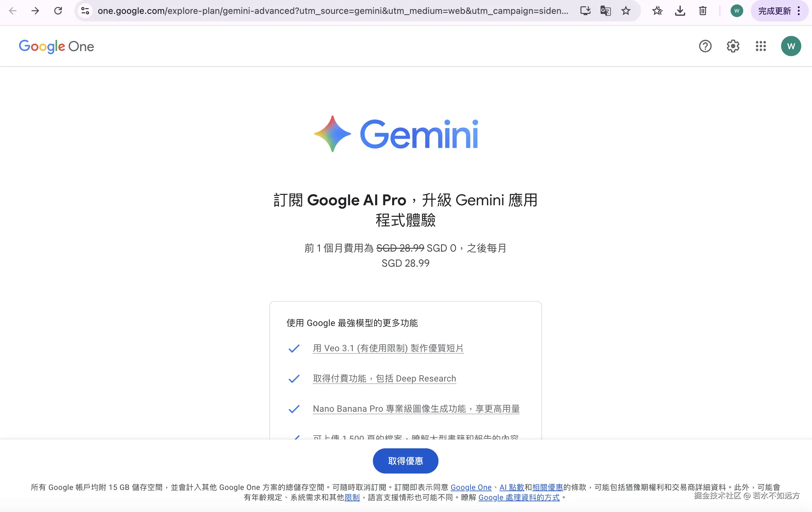Click the address bar URL field
The image size is (812, 512).
[332, 11]
